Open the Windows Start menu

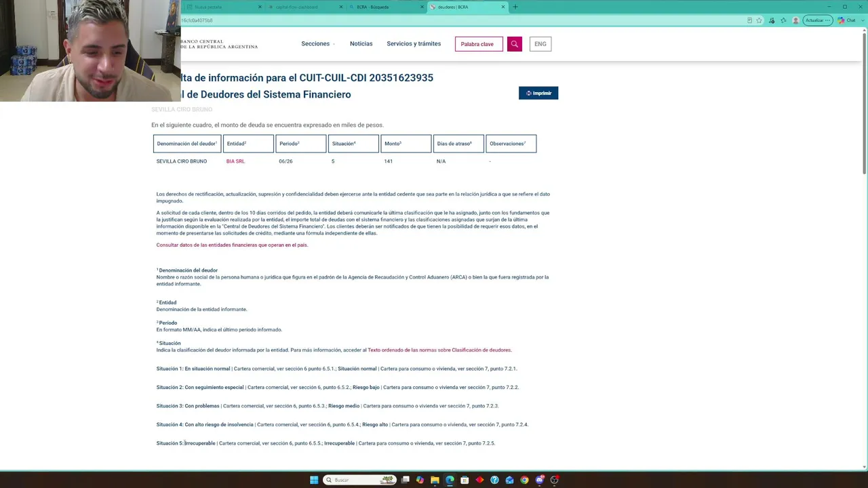tap(313, 480)
